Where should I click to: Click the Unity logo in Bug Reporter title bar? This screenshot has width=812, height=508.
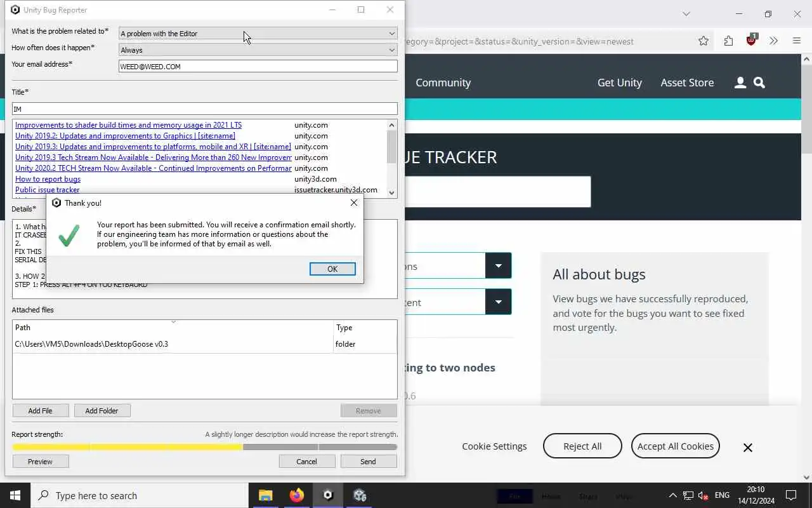coord(15,10)
